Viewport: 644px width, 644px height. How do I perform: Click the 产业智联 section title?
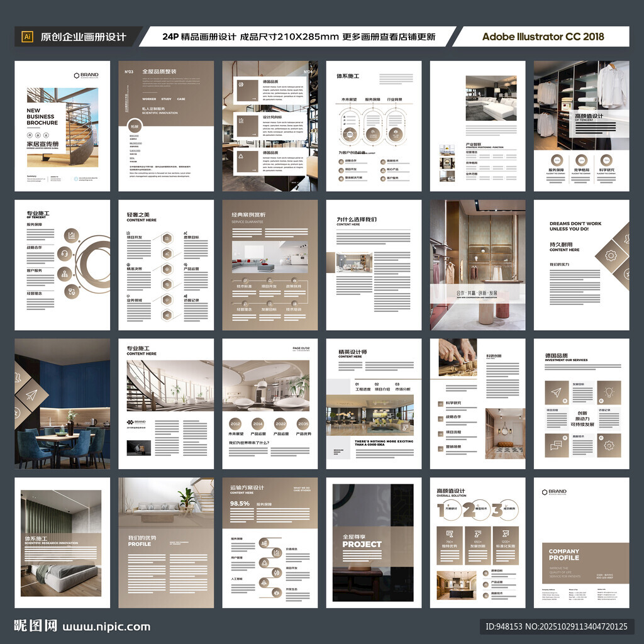pyautogui.click(x=474, y=145)
